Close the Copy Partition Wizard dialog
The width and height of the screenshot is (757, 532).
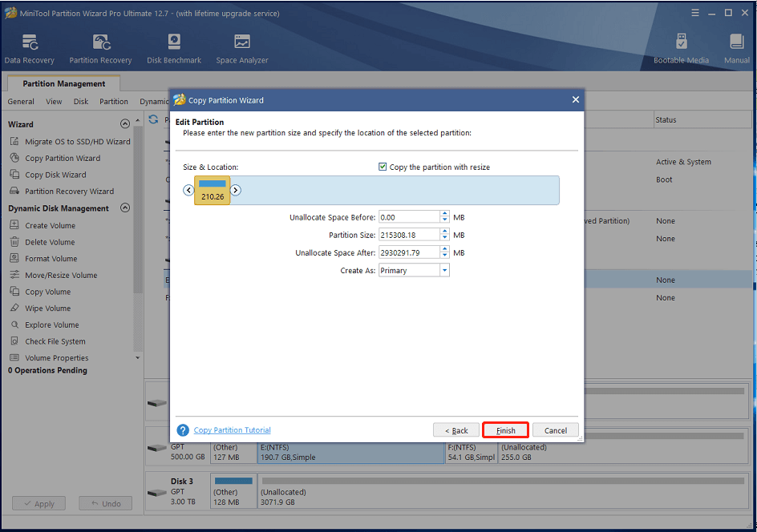pyautogui.click(x=576, y=99)
